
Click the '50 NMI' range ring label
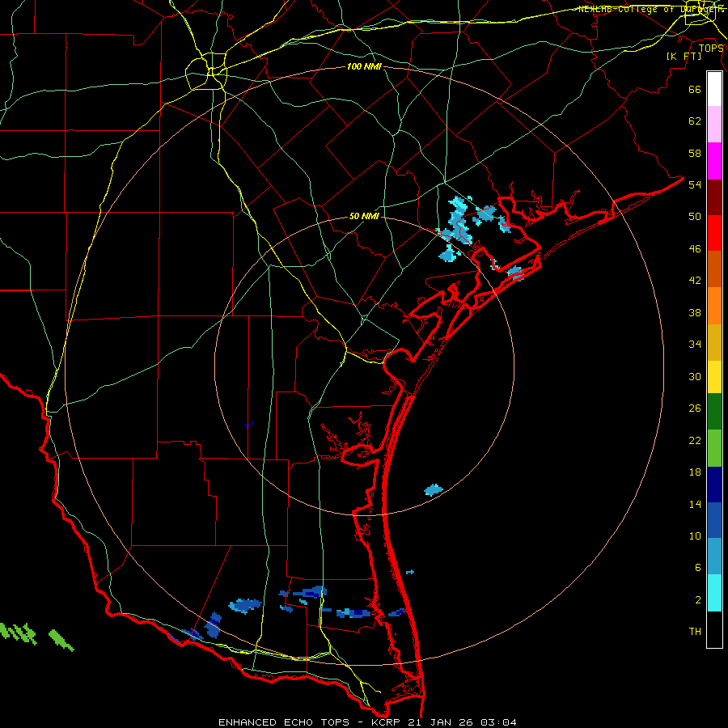364,216
